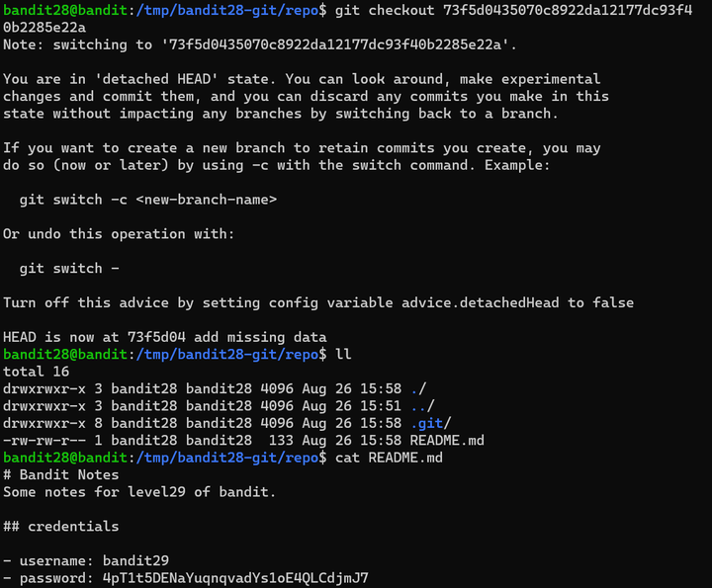Click the cat README.md command
Image resolution: width=712 pixels, height=588 pixels.
[389, 458]
